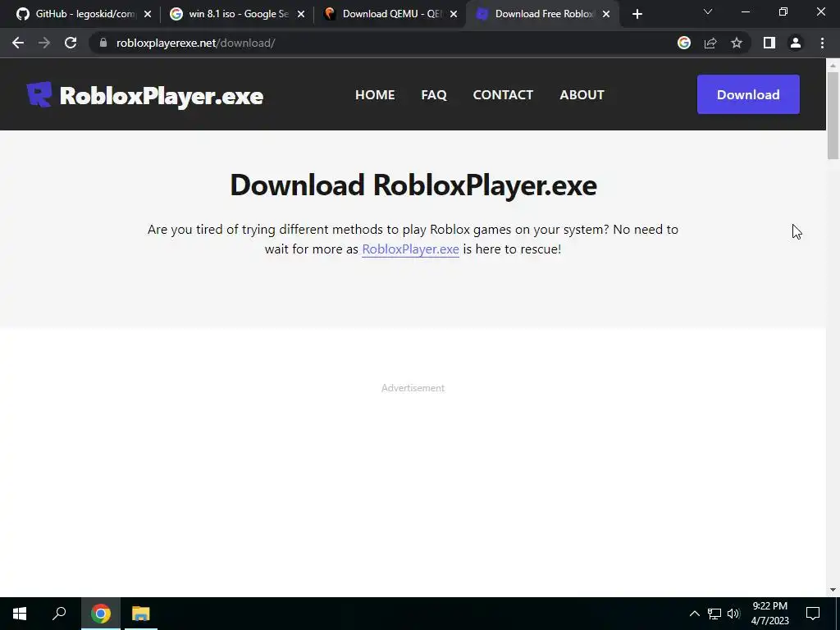Open the FAQ menu item
840x630 pixels.
(434, 95)
